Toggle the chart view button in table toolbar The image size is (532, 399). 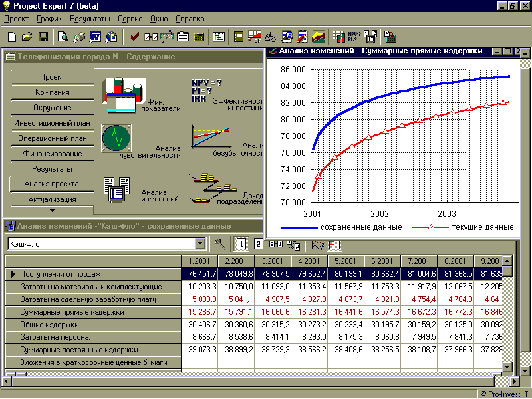click(318, 245)
